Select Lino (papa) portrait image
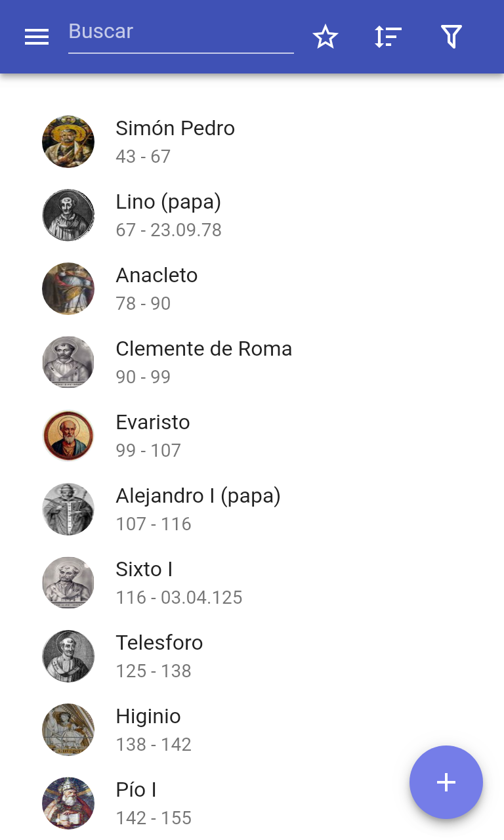The width and height of the screenshot is (504, 840). pos(68,215)
